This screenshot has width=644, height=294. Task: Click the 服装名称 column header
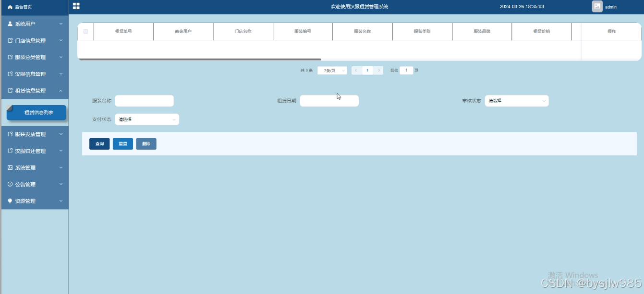click(362, 31)
